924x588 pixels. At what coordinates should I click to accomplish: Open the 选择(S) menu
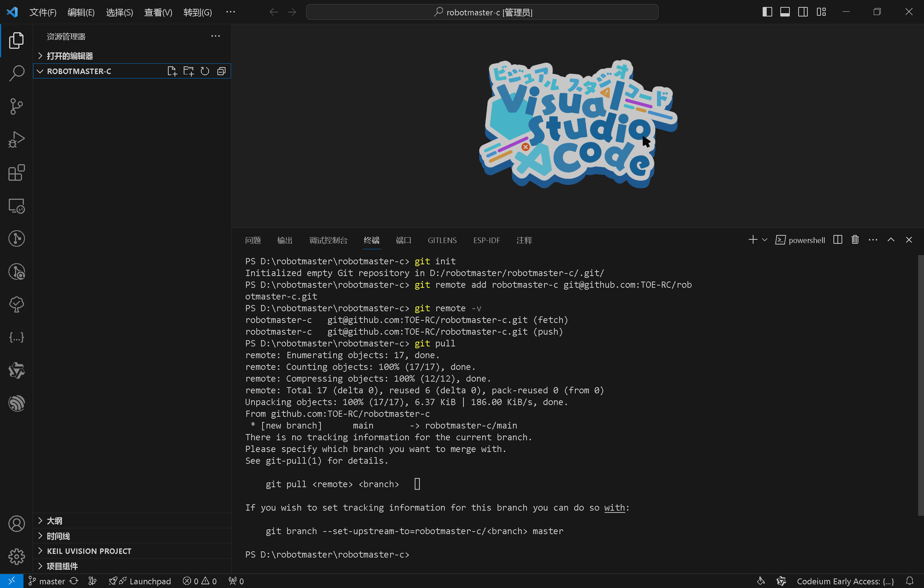[119, 12]
